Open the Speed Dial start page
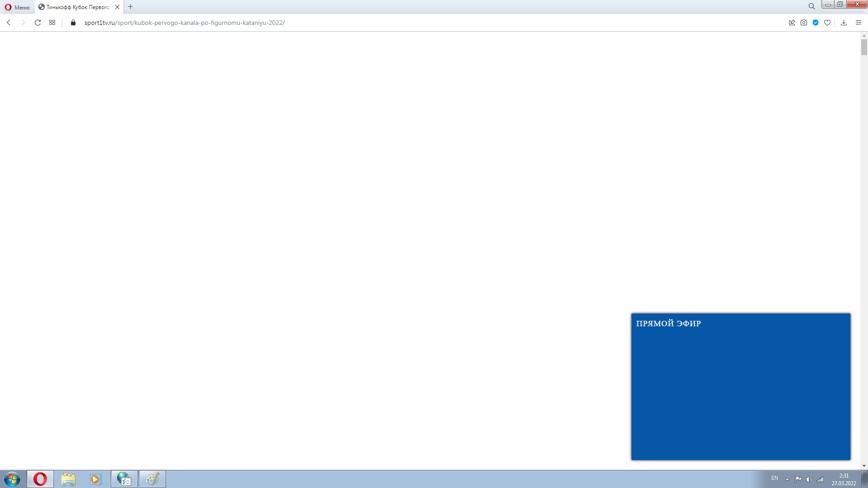The image size is (868, 488). [x=52, y=23]
